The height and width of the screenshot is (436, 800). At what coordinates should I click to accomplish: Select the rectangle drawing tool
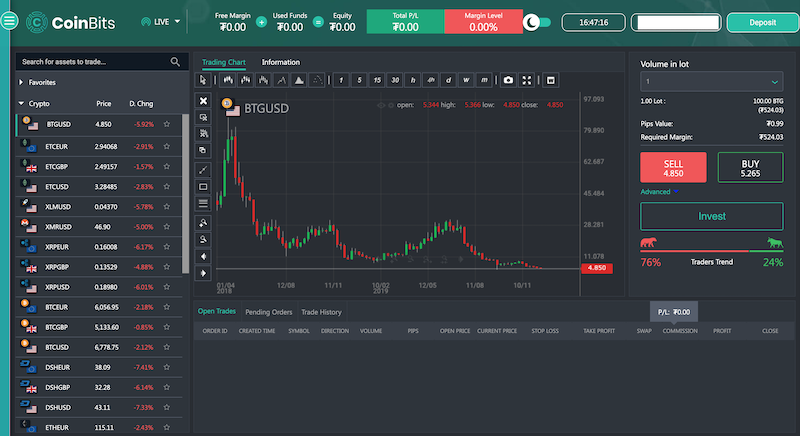(x=203, y=187)
